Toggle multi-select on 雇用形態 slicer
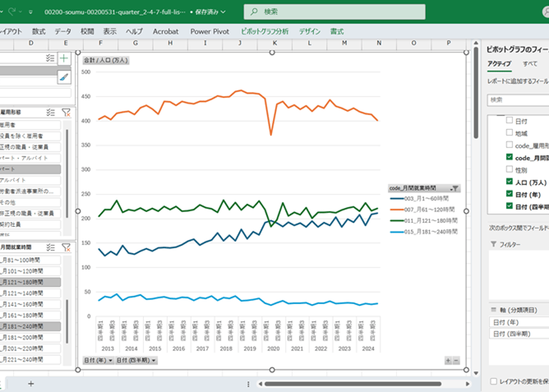This screenshot has width=549, height=392. pyautogui.click(x=51, y=112)
